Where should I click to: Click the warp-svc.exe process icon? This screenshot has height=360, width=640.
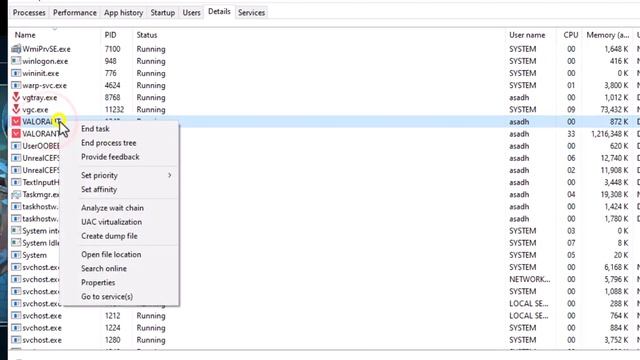pos(16,85)
